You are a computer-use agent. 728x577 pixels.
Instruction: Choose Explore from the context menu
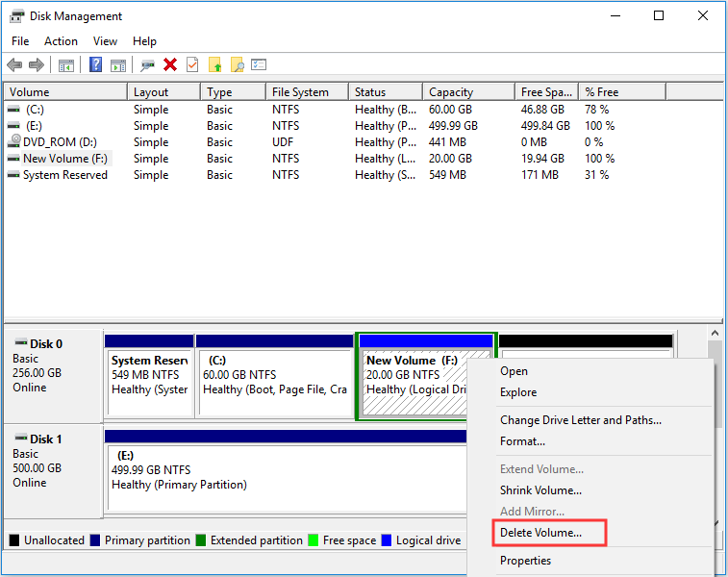click(x=518, y=392)
